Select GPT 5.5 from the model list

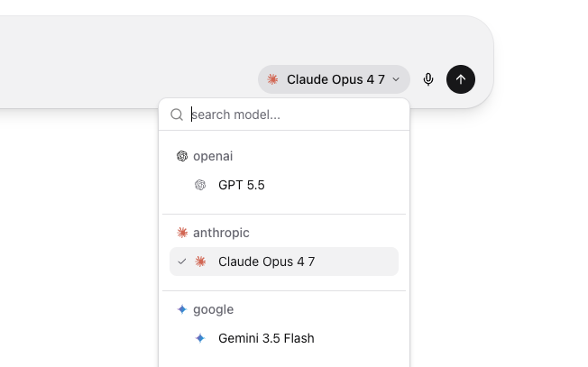[x=284, y=185]
